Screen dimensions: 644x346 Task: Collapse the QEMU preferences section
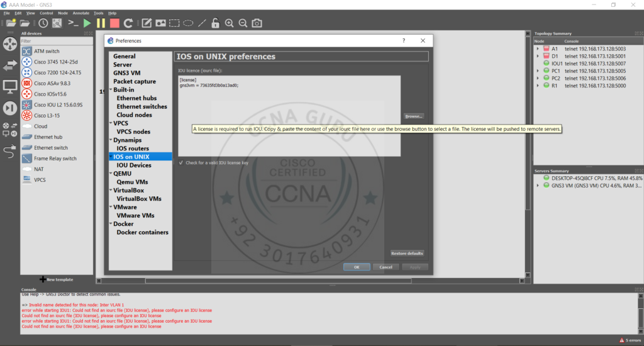(x=111, y=174)
